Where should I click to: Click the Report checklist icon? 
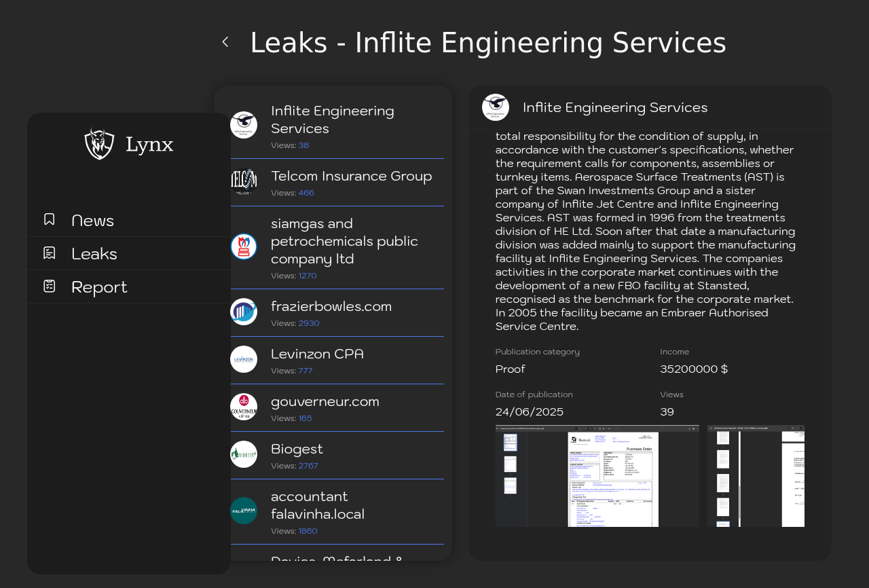click(x=49, y=286)
